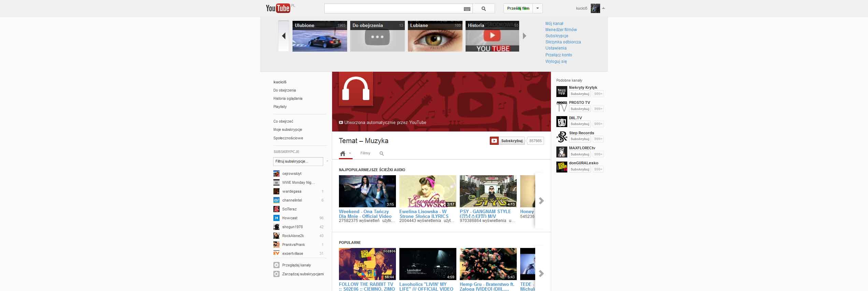Open the Step Records channel icon
The image size is (868, 291).
pyautogui.click(x=562, y=137)
